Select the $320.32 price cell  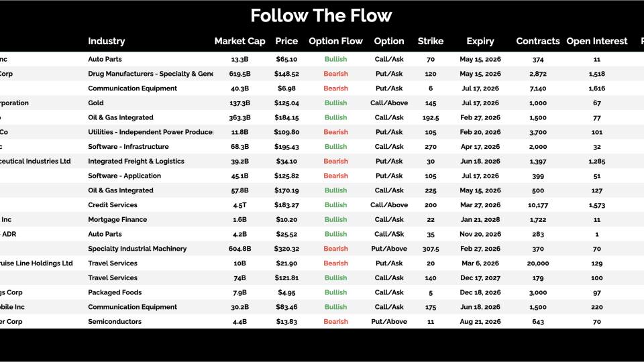point(286,249)
